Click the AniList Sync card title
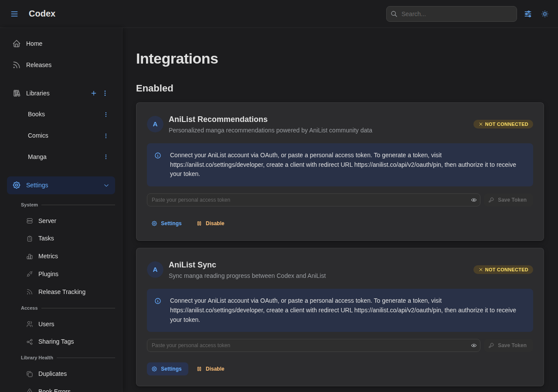The image size is (558, 392). 192,265
